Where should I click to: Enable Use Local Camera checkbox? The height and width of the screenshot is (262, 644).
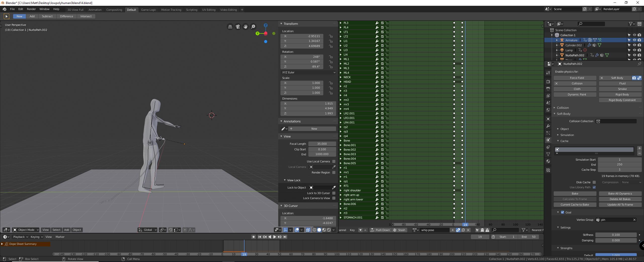click(x=334, y=161)
